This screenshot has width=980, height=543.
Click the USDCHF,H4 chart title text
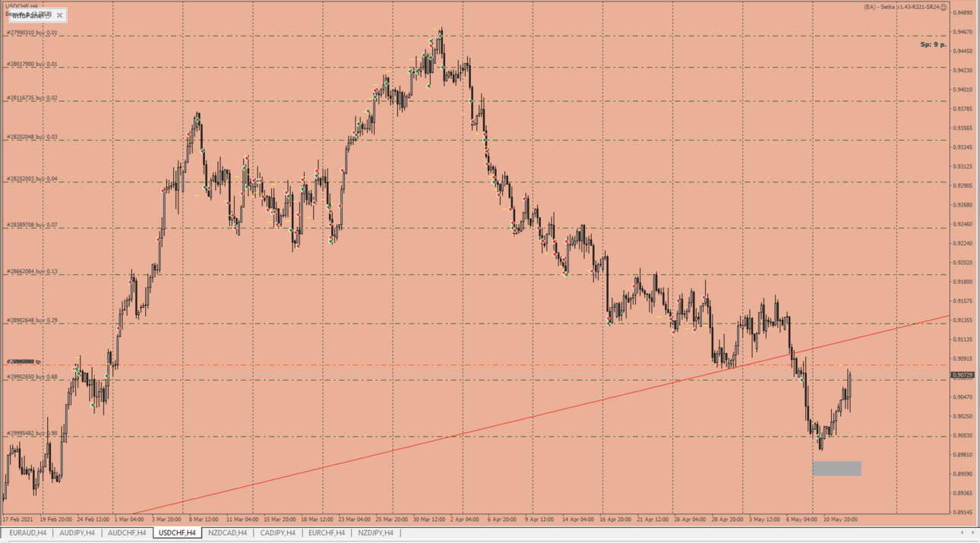coord(21,6)
